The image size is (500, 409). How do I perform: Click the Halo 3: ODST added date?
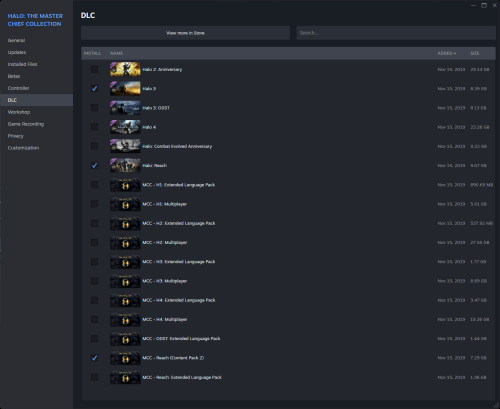pos(451,108)
